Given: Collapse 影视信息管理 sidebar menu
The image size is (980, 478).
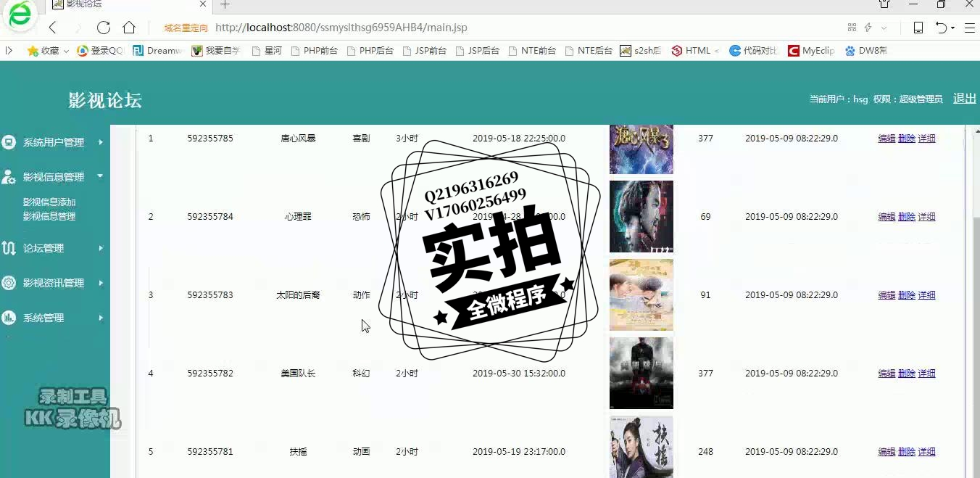Looking at the screenshot, I should tap(52, 177).
